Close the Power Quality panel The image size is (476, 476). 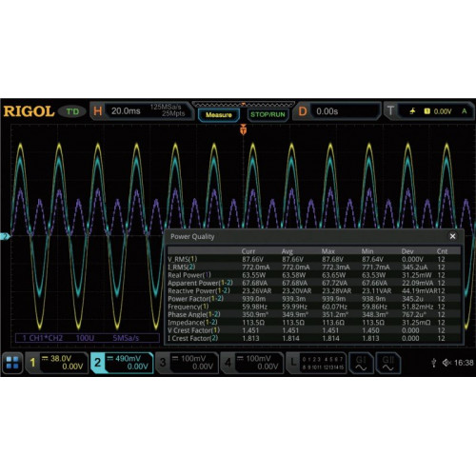pos(452,236)
